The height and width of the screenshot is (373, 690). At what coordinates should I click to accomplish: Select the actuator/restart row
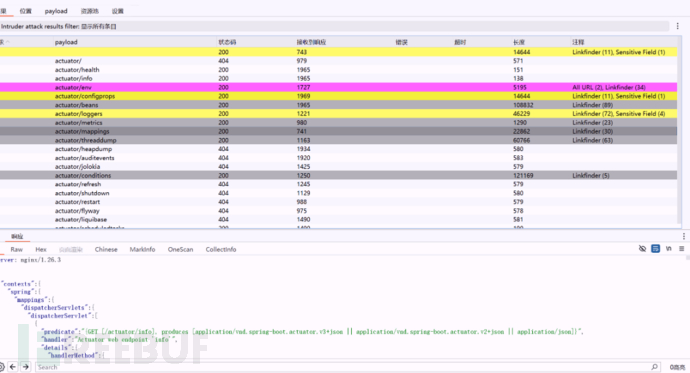(338, 201)
